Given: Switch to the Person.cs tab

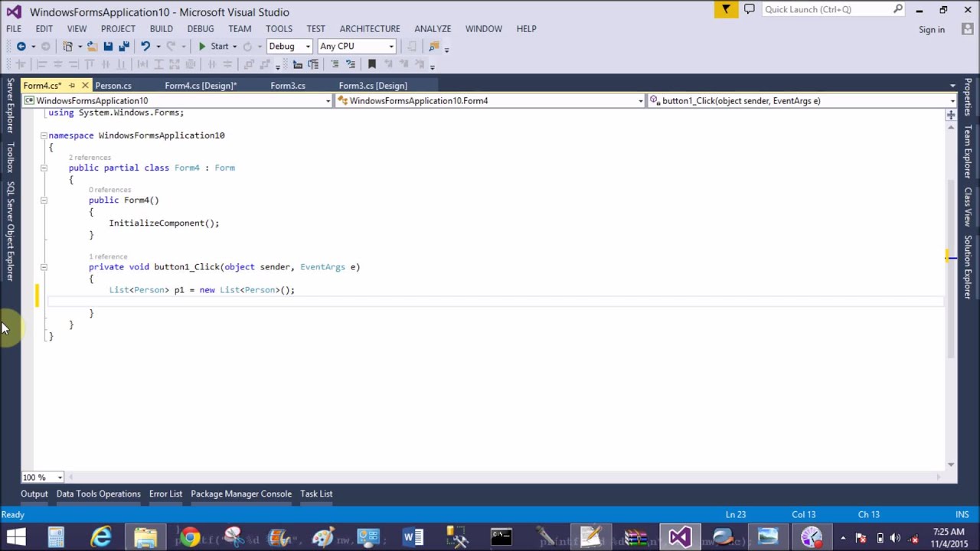Looking at the screenshot, I should pos(113,86).
